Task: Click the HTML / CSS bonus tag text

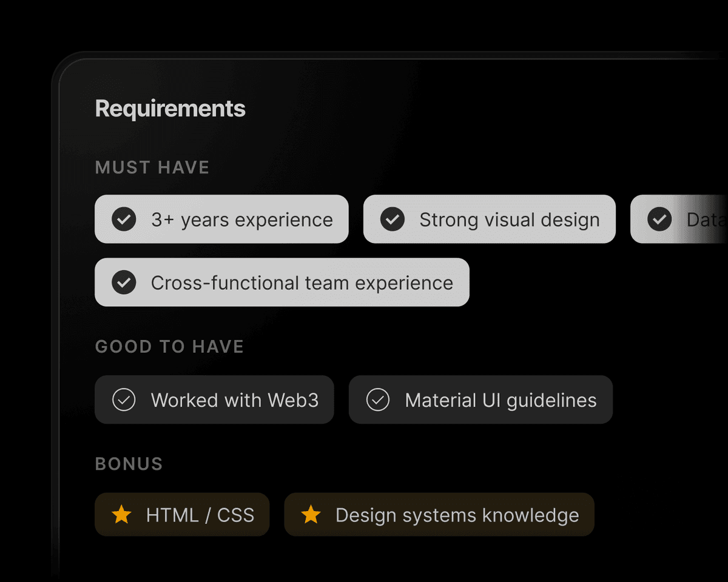Action: click(200, 515)
